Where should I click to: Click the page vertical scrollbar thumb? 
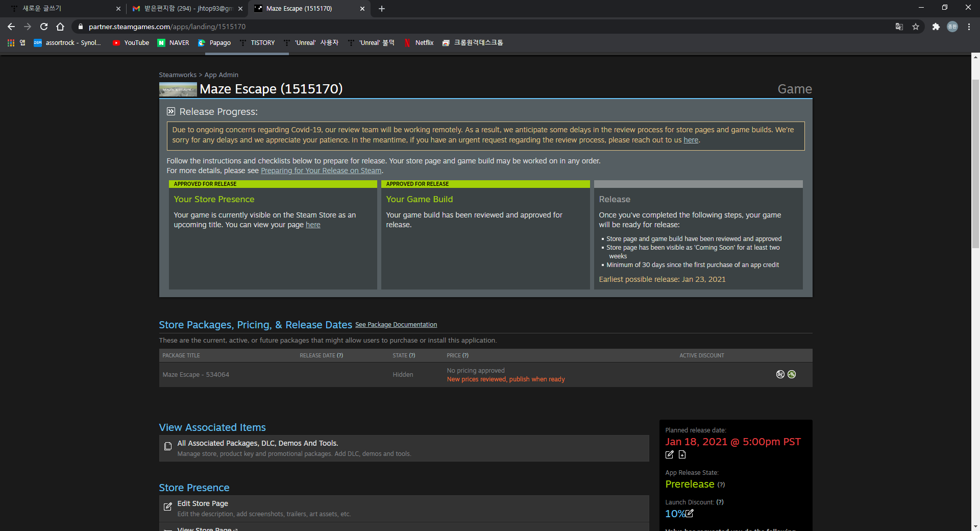pos(975,163)
